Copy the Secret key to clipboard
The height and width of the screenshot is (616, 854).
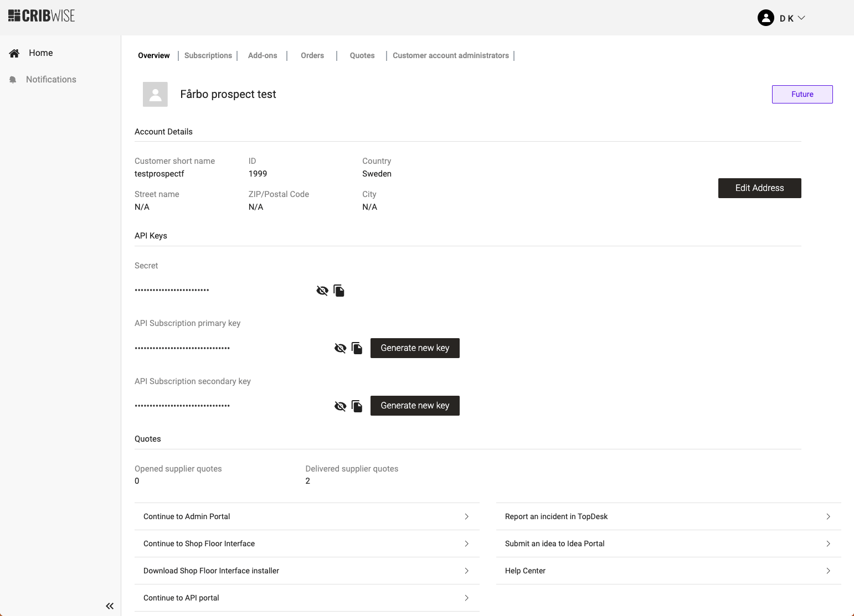(339, 291)
